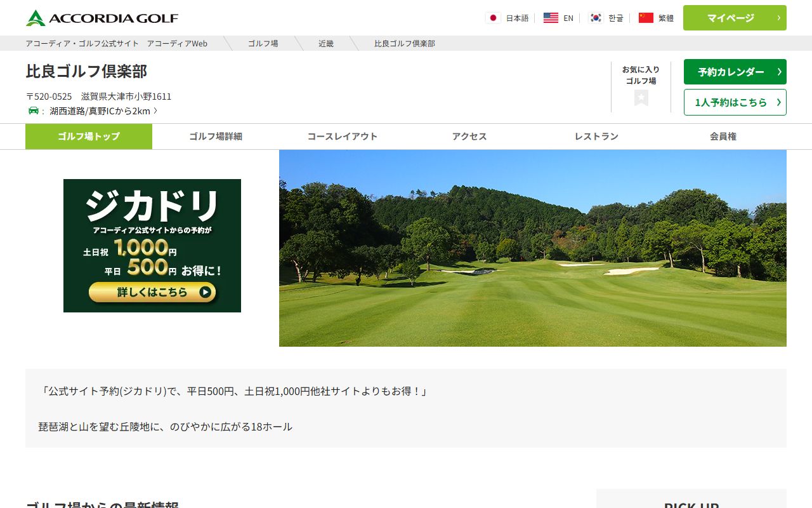Screen dimensions: 812x508
Task: Select the Japanese flag icon
Action: pos(493,18)
